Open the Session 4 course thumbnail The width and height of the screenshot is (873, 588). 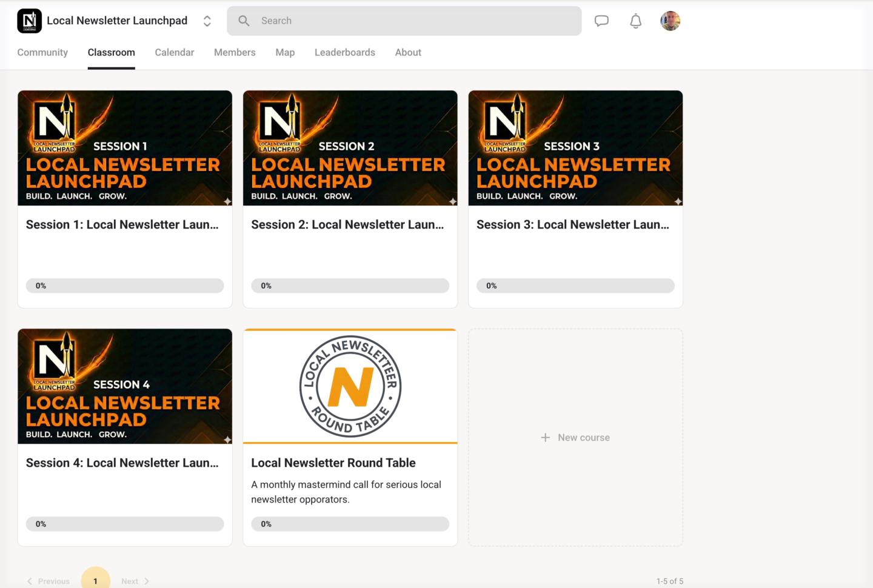[125, 386]
